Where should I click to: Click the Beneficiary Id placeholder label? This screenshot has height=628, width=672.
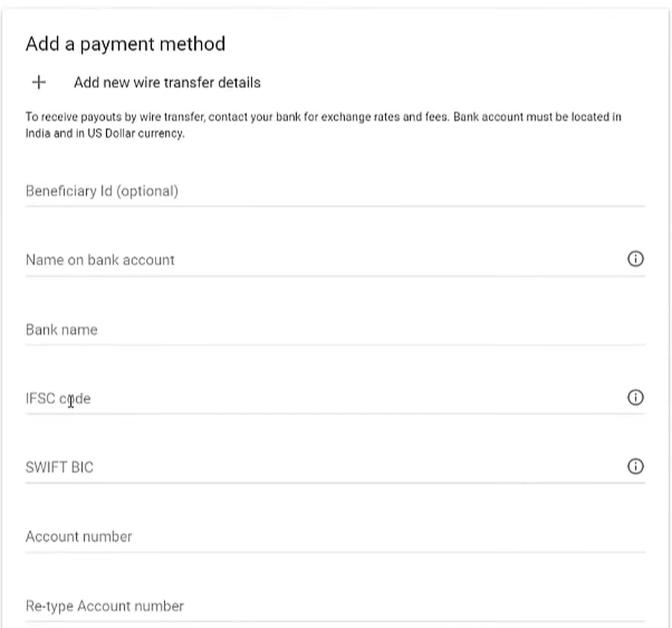[102, 191]
